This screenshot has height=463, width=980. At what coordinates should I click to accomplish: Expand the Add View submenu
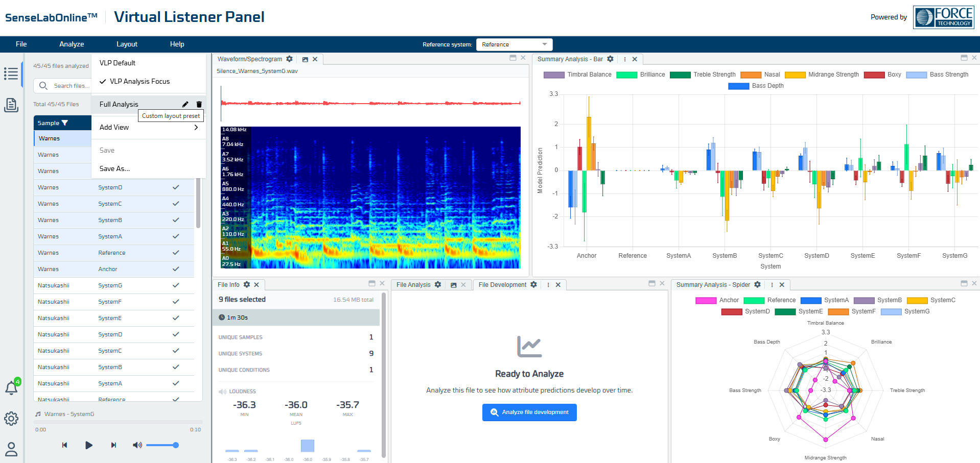[x=148, y=127]
